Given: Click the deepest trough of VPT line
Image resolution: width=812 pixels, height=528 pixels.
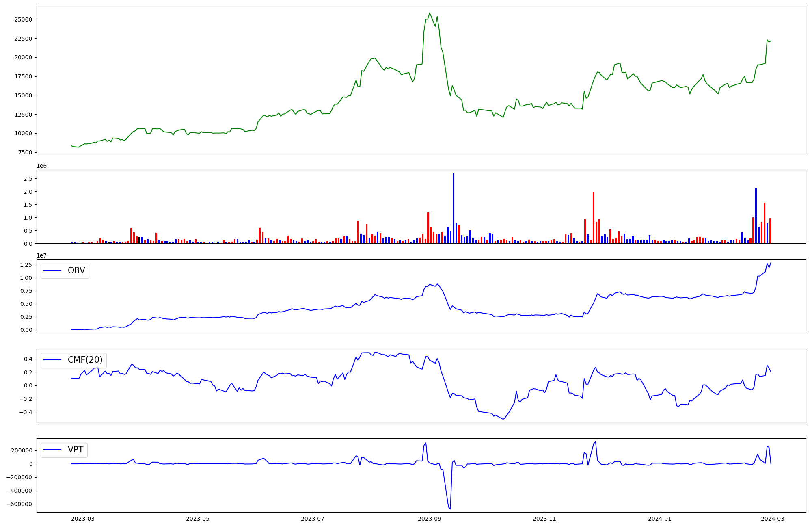Looking at the screenshot, I should pos(450,509).
